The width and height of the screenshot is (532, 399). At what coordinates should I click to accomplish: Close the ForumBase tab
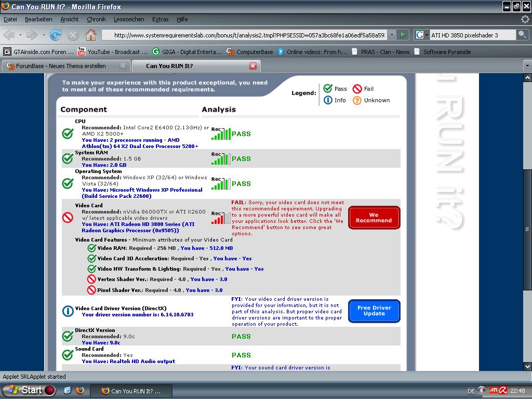[123, 66]
